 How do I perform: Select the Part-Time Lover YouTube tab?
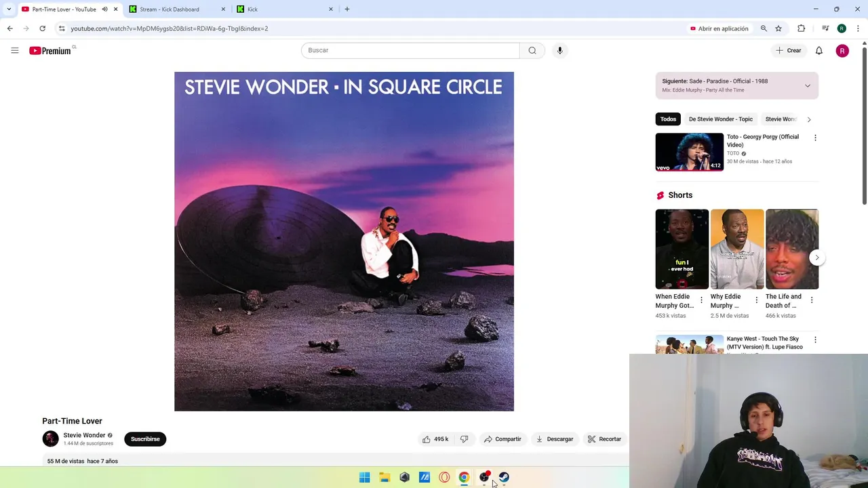pyautogui.click(x=64, y=9)
